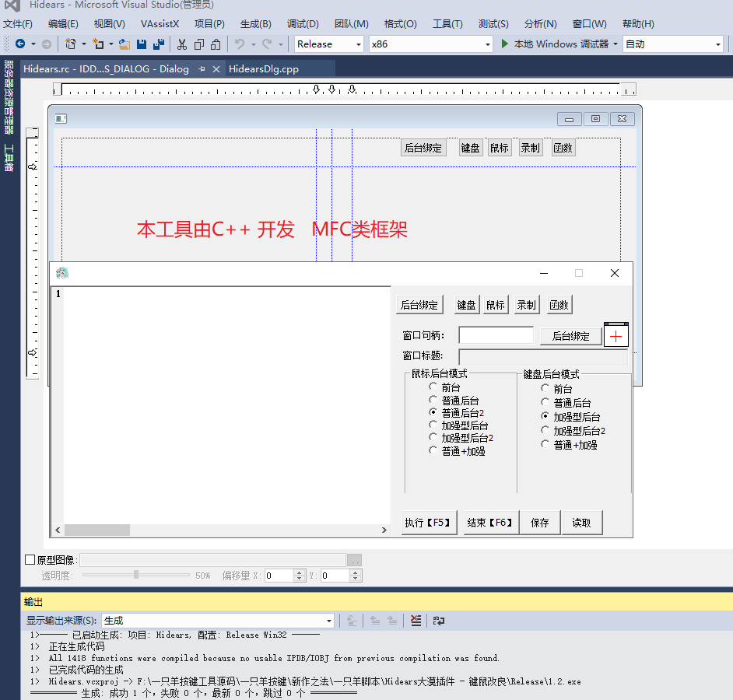Image resolution: width=733 pixels, height=700 pixels.
Task: Click the 执行【F5】 button
Action: [x=429, y=522]
